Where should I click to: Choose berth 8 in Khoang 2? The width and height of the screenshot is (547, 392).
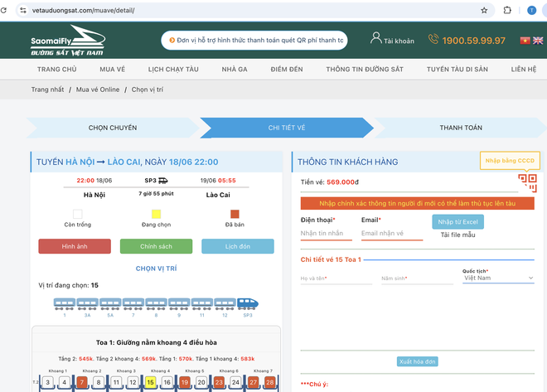click(x=99, y=382)
